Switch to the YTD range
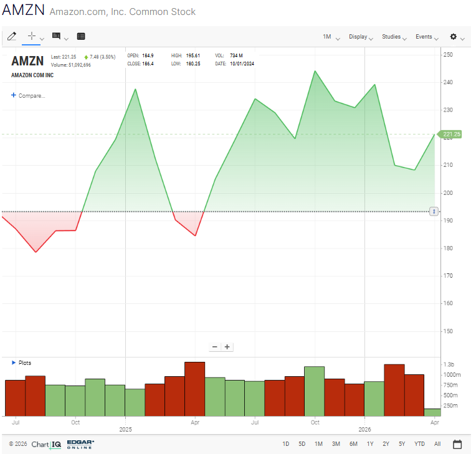This screenshot has height=454, width=476. 419,444
